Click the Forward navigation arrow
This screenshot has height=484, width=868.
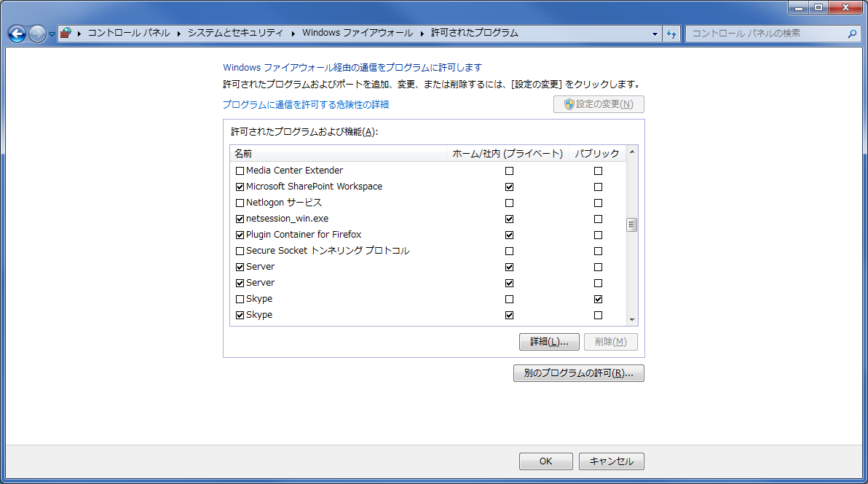coord(37,34)
